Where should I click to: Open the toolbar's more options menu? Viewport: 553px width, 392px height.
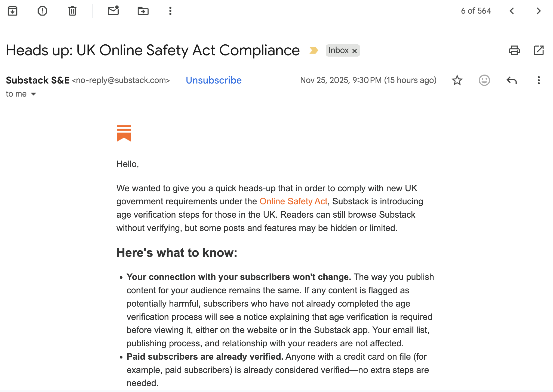point(170,11)
